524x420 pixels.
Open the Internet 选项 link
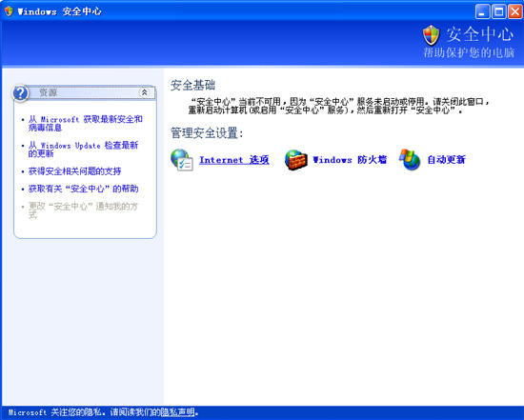pos(234,160)
